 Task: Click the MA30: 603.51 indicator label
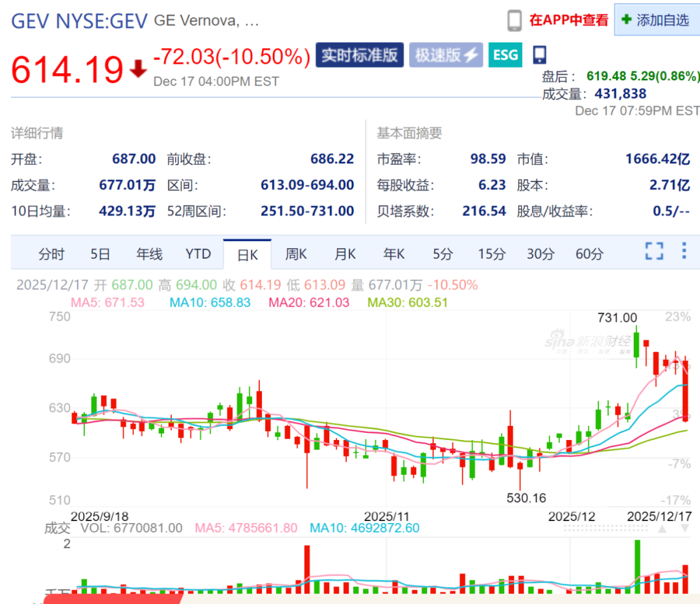408,303
